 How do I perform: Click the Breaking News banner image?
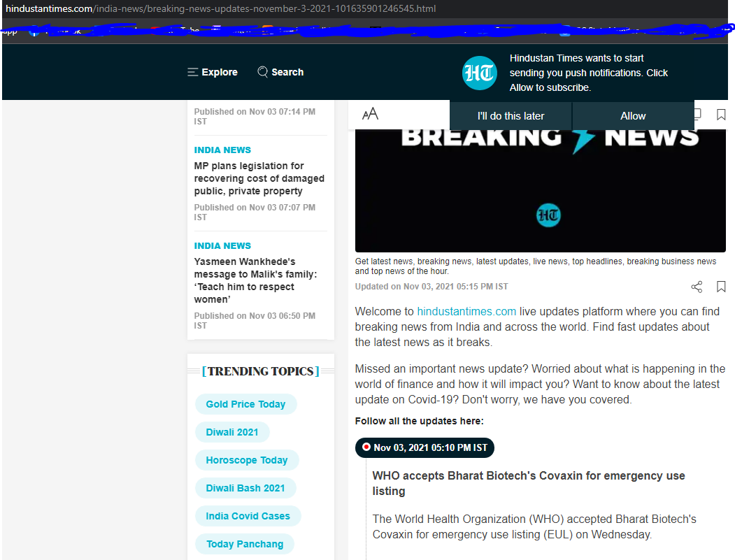point(540,191)
